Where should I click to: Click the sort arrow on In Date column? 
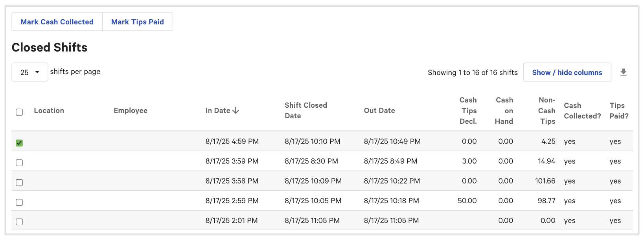(x=236, y=110)
